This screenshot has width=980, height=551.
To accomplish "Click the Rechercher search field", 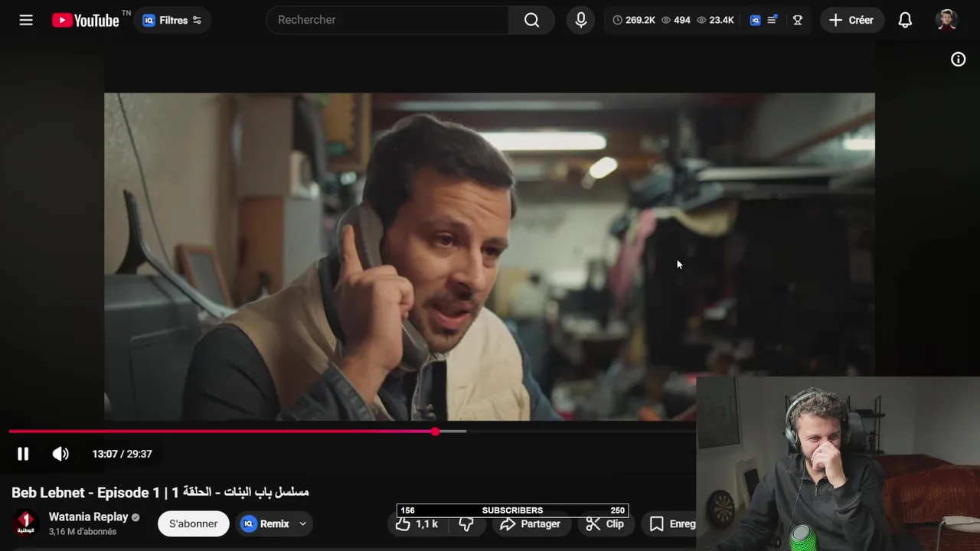I will pos(387,20).
